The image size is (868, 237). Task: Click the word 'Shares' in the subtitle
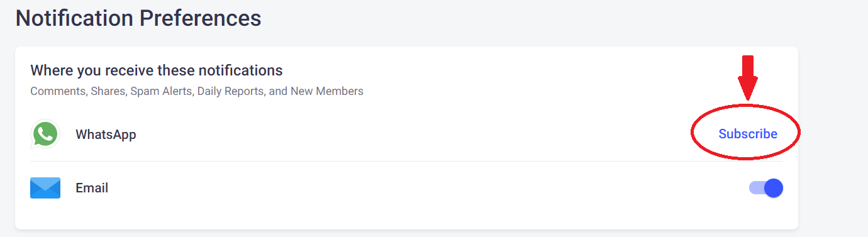pyautogui.click(x=109, y=91)
